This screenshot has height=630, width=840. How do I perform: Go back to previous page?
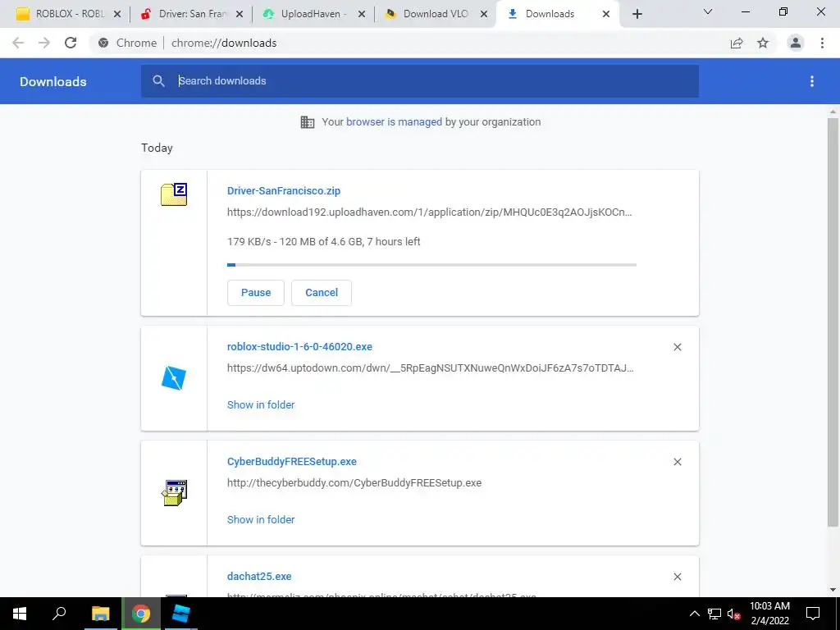pyautogui.click(x=18, y=43)
